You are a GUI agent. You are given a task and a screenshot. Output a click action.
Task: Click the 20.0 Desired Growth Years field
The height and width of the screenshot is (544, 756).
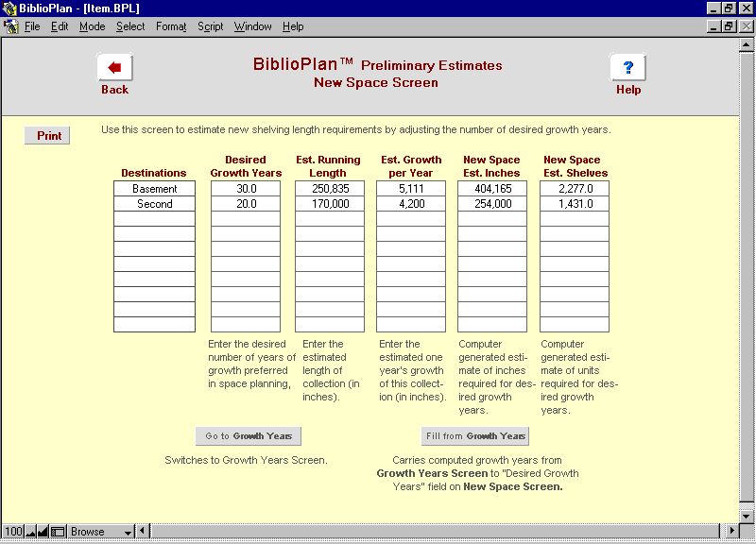coord(246,204)
